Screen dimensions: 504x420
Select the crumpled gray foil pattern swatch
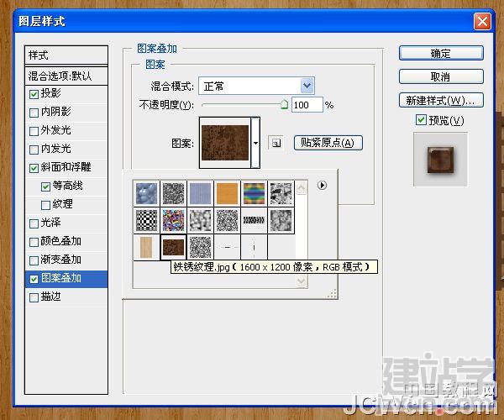click(281, 193)
